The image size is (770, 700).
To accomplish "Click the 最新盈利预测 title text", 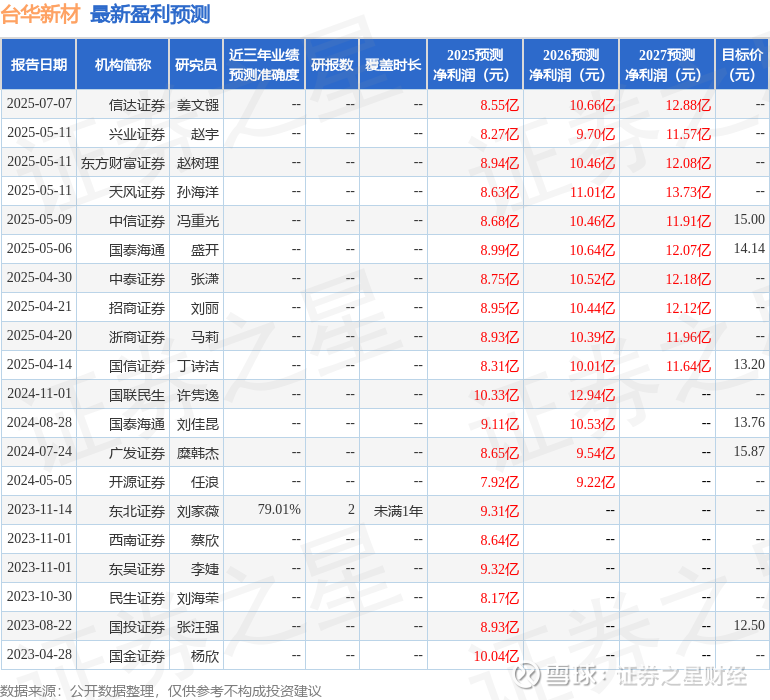I will (150, 14).
